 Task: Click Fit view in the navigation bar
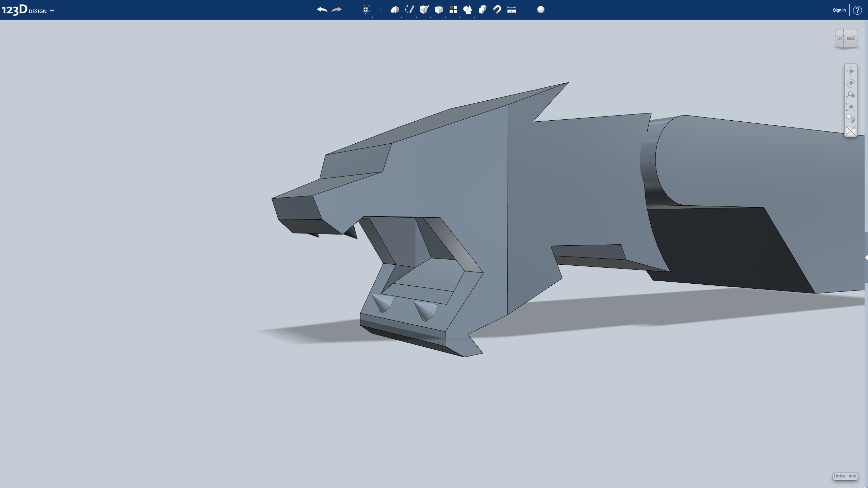click(851, 106)
